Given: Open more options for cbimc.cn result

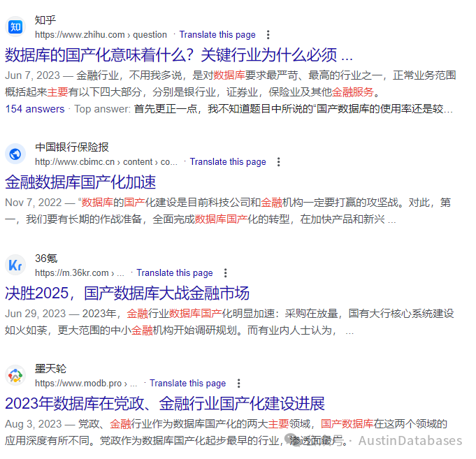Looking at the screenshot, I should pyautogui.click(x=278, y=162).
